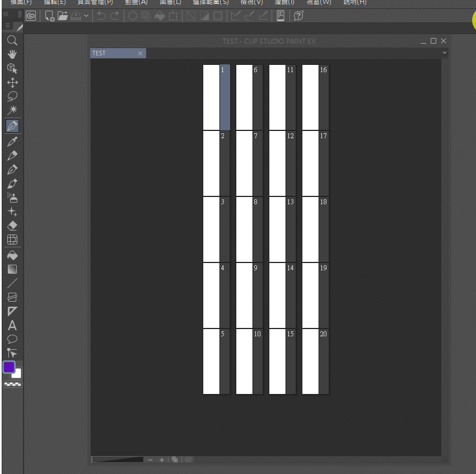Select the Auto select magic wand tool

tap(12, 110)
